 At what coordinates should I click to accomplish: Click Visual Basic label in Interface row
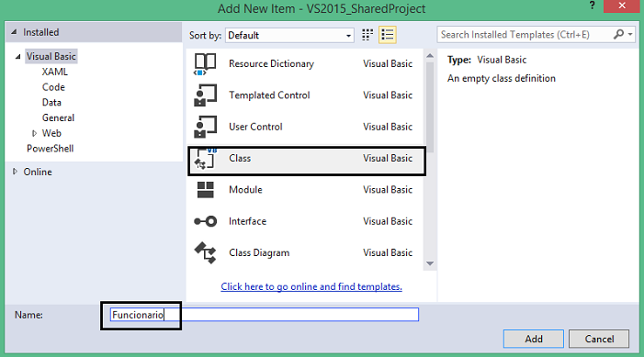(388, 221)
